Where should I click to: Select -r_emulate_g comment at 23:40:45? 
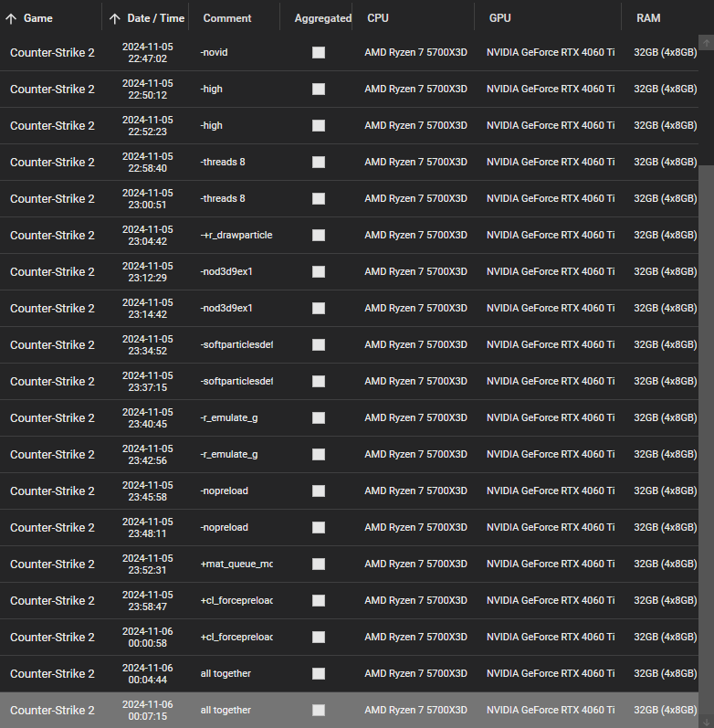click(x=229, y=417)
